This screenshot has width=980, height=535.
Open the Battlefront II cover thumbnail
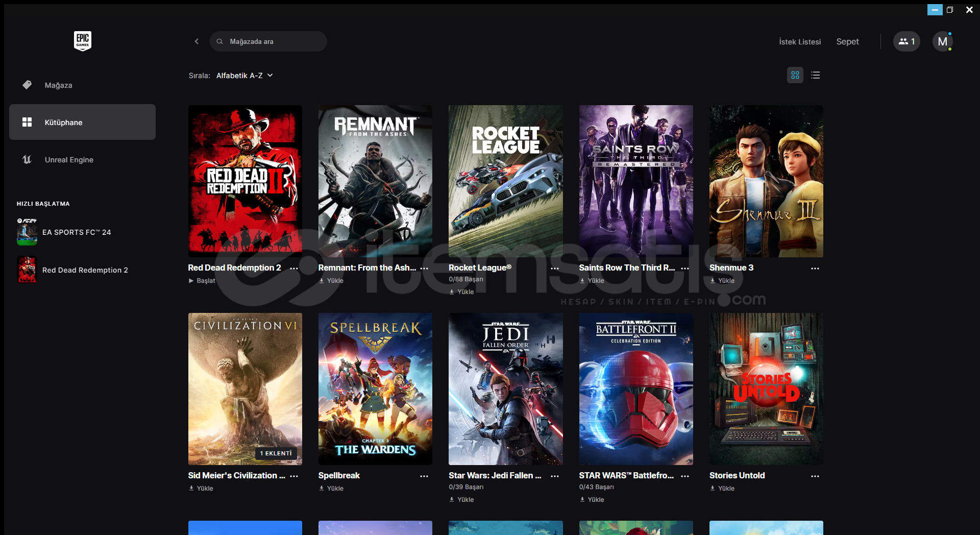coord(636,389)
